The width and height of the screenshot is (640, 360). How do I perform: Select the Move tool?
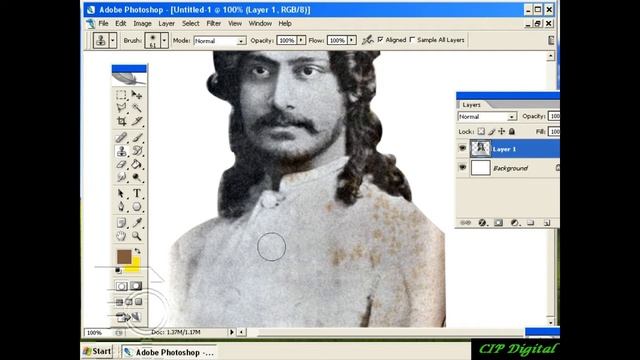tap(137, 96)
